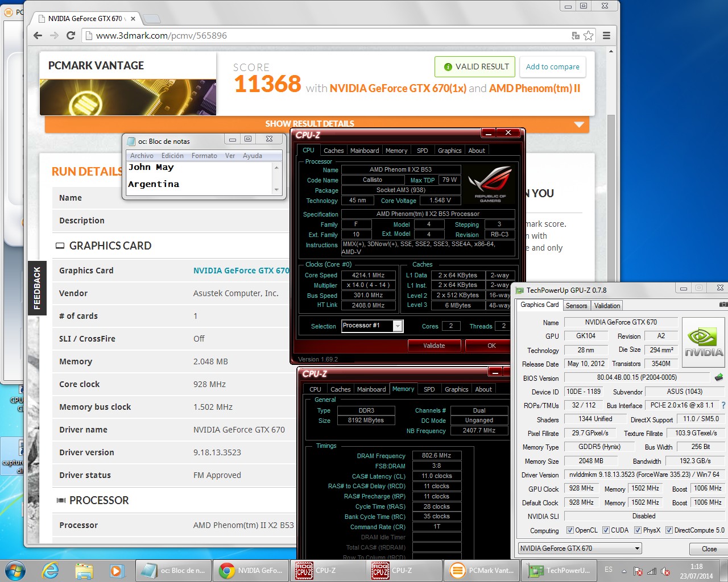Open the GPU-Z graphics card selector dropdown
The height and width of the screenshot is (582, 728).
pyautogui.click(x=637, y=548)
